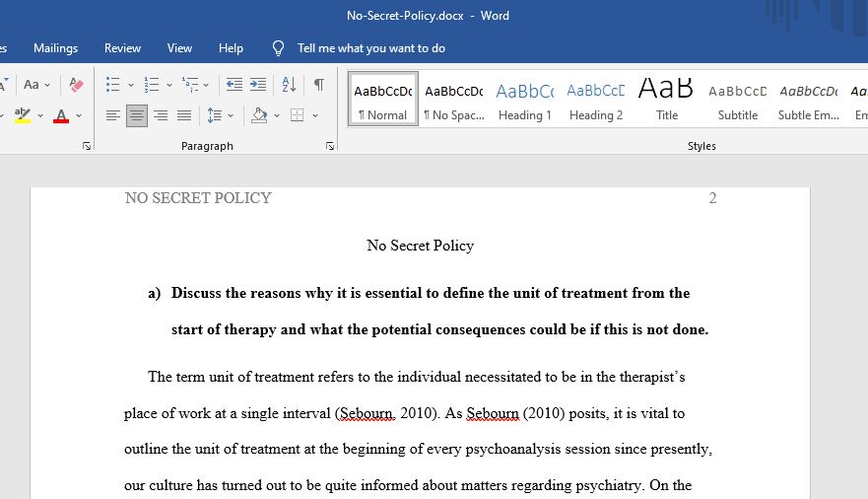Apply the Subtle Emphasis style
This screenshot has width=868, height=499.
pyautogui.click(x=808, y=100)
